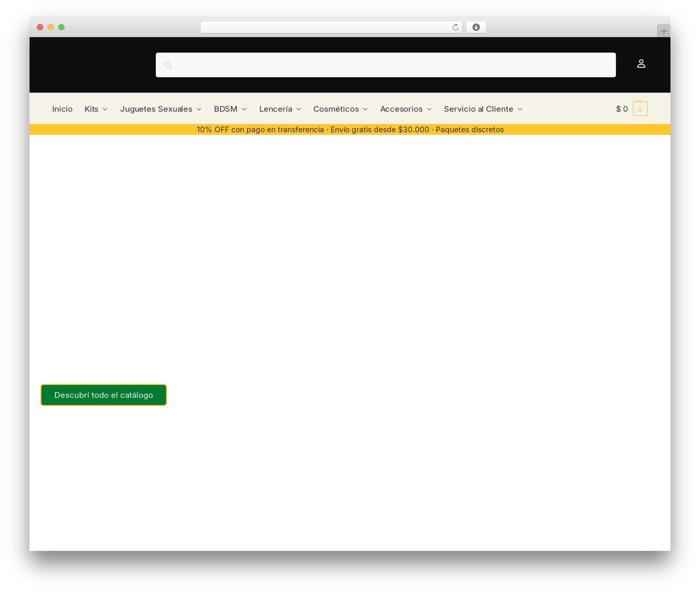The width and height of the screenshot is (700, 593).
Task: Open the Lencería menu item
Action: coord(276,109)
